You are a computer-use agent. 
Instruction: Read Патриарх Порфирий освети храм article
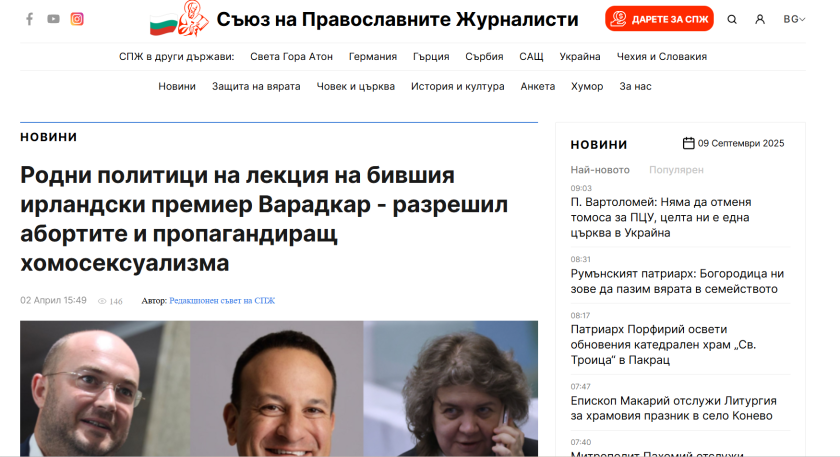(663, 344)
